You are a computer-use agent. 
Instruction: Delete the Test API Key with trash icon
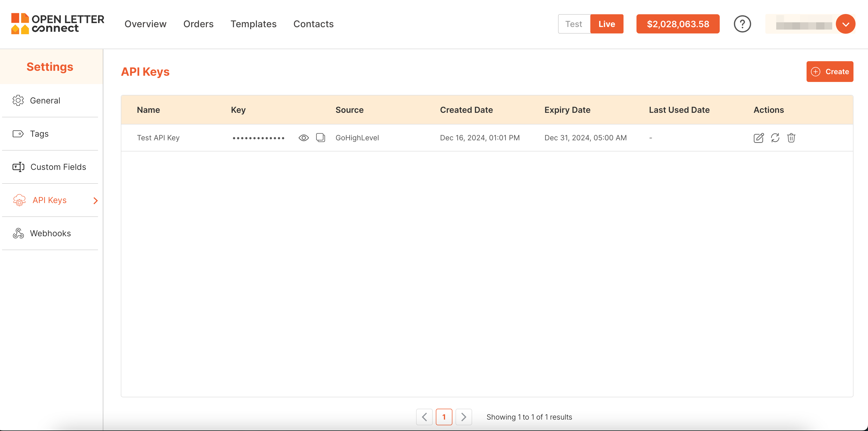pyautogui.click(x=791, y=138)
